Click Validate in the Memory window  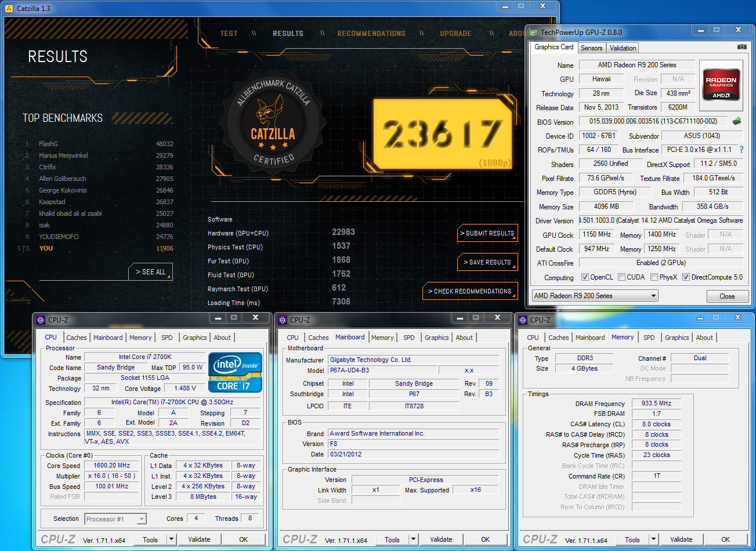tap(681, 539)
